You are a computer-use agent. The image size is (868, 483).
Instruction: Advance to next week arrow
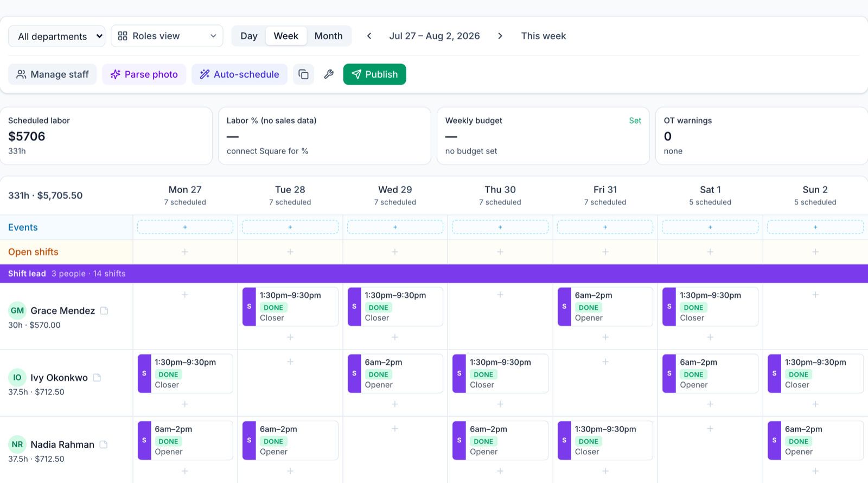[x=500, y=36]
